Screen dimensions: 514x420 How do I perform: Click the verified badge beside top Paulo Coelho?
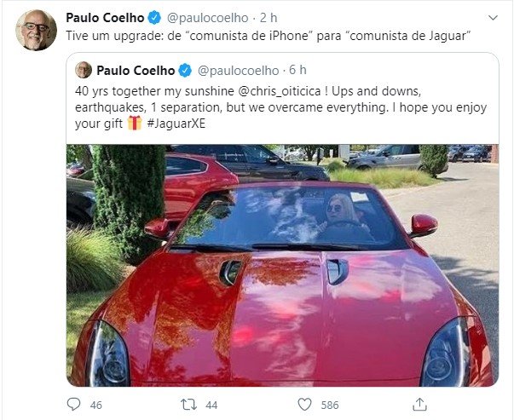pyautogui.click(x=155, y=18)
